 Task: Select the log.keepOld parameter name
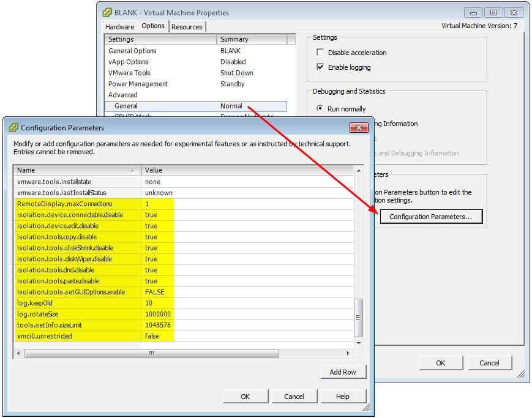tap(35, 303)
